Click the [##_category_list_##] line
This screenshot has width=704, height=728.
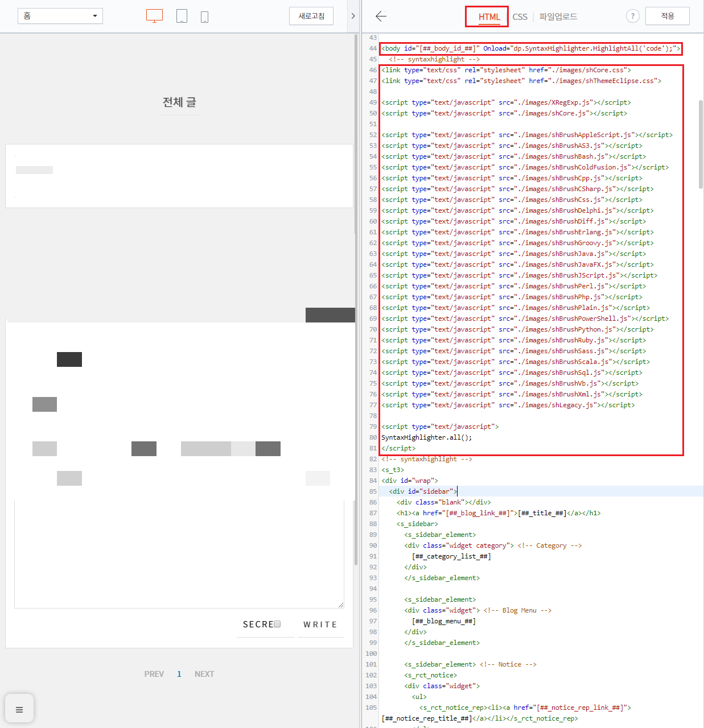pos(451,556)
